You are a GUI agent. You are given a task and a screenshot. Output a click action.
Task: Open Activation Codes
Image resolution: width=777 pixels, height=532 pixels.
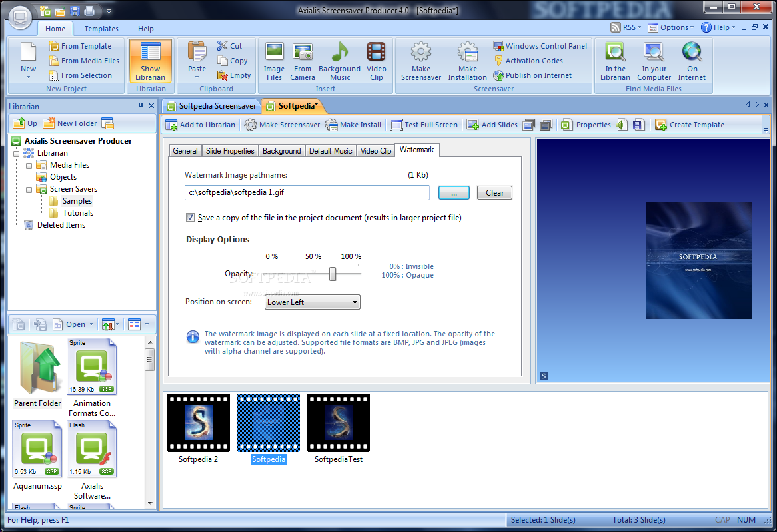[528, 61]
